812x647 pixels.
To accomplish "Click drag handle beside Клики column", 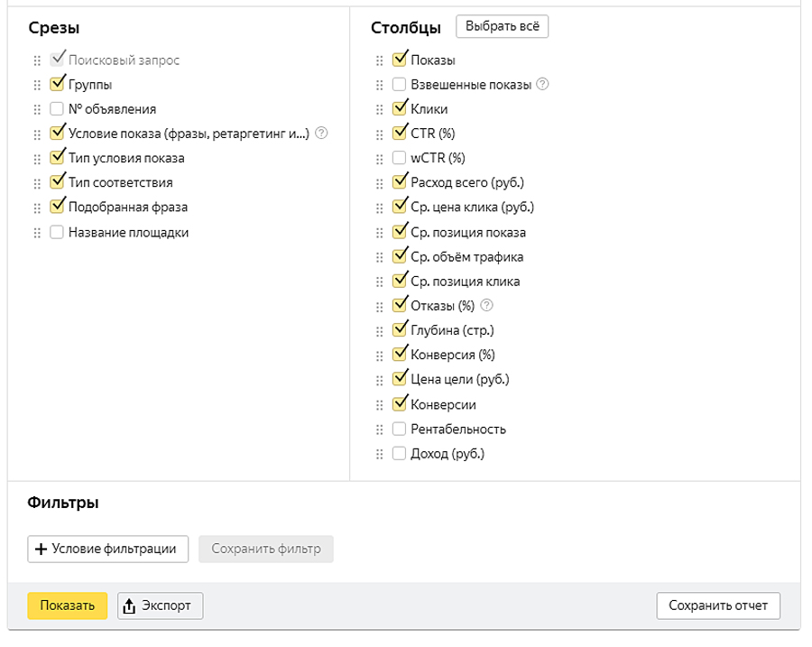I will point(379,109).
